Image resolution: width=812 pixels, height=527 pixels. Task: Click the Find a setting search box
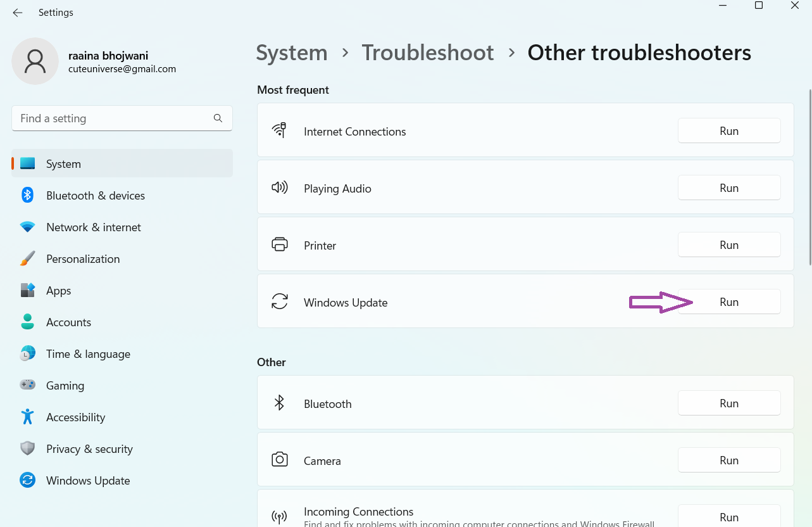(114, 118)
